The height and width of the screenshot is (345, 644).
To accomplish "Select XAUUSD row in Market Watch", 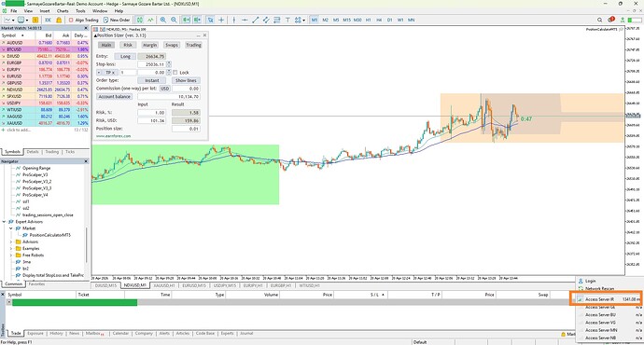I will click(x=45, y=123).
